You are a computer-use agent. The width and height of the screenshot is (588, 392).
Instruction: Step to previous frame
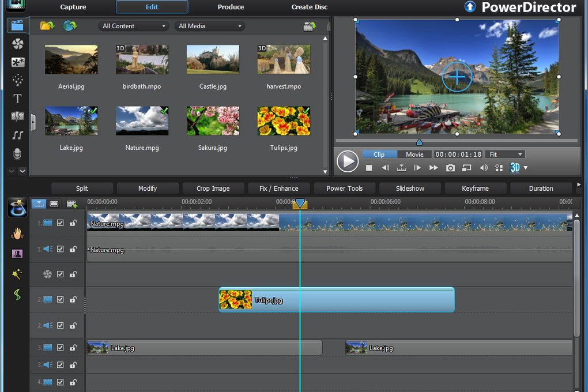(x=385, y=168)
